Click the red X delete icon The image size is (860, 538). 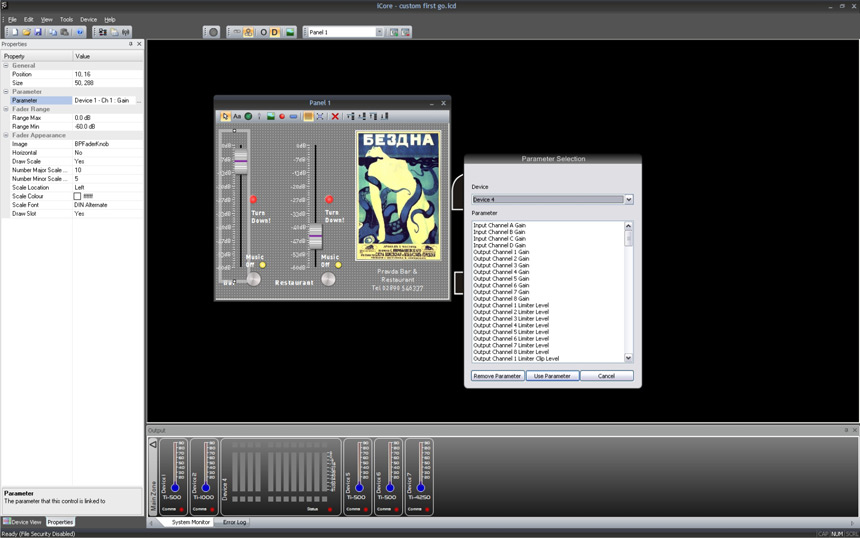[335, 117]
